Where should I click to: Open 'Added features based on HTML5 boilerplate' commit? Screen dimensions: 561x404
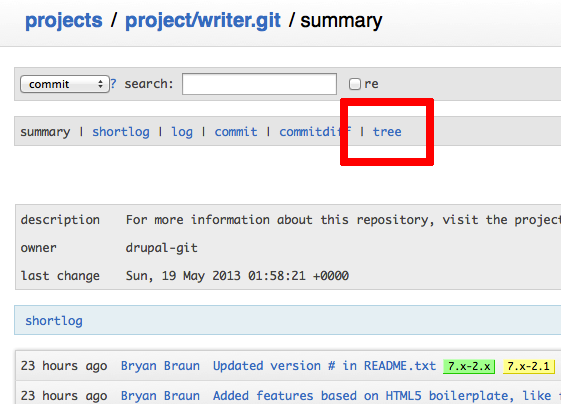387,396
